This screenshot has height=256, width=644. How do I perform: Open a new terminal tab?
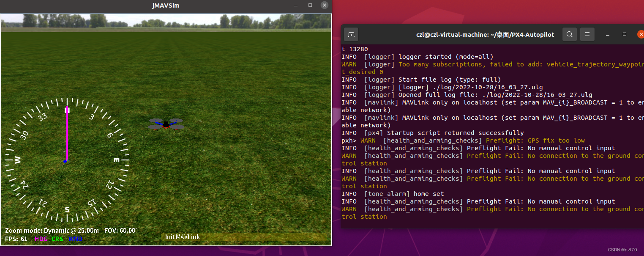click(351, 34)
